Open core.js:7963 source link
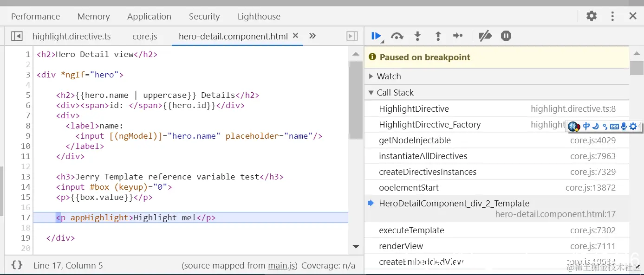Screen dimensions: 644x275 [x=593, y=156]
